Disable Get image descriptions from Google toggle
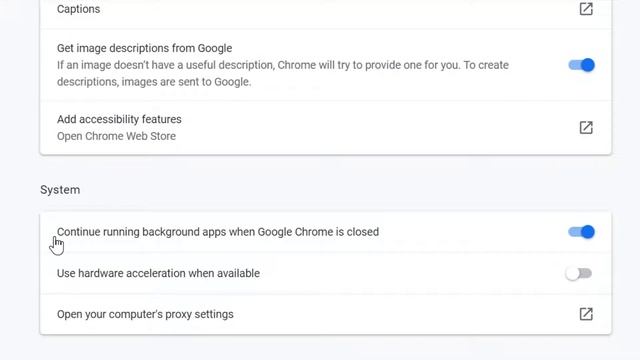The image size is (640, 360). [x=581, y=65]
